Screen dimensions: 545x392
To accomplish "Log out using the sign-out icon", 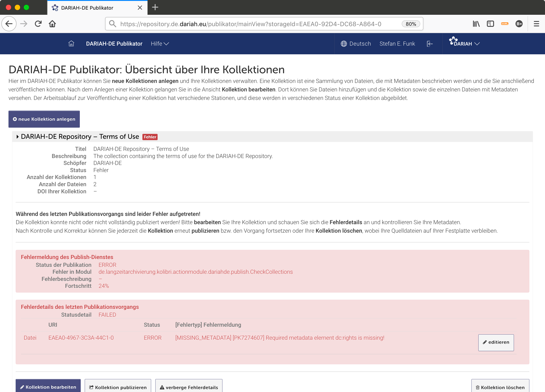I will tap(430, 44).
